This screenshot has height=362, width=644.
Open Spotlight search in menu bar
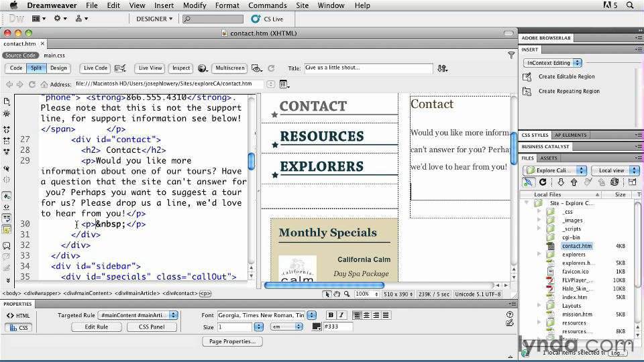[630, 5]
